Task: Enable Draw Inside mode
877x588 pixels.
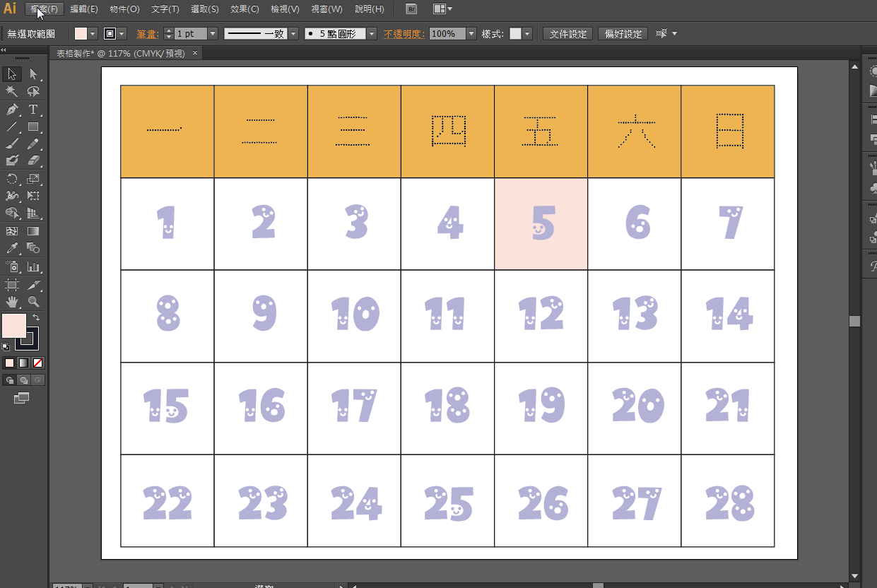Action: 38,380
